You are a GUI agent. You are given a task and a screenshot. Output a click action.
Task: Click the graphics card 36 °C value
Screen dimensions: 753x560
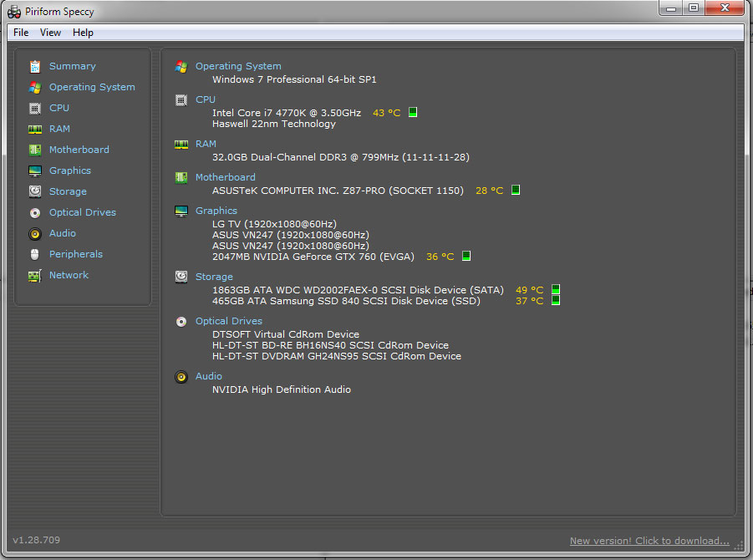[440, 257]
